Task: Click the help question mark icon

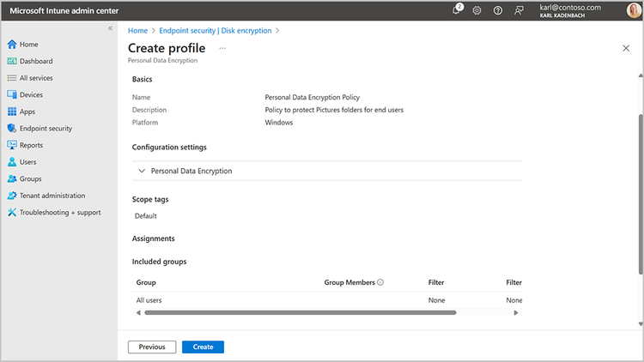Action: coord(498,10)
